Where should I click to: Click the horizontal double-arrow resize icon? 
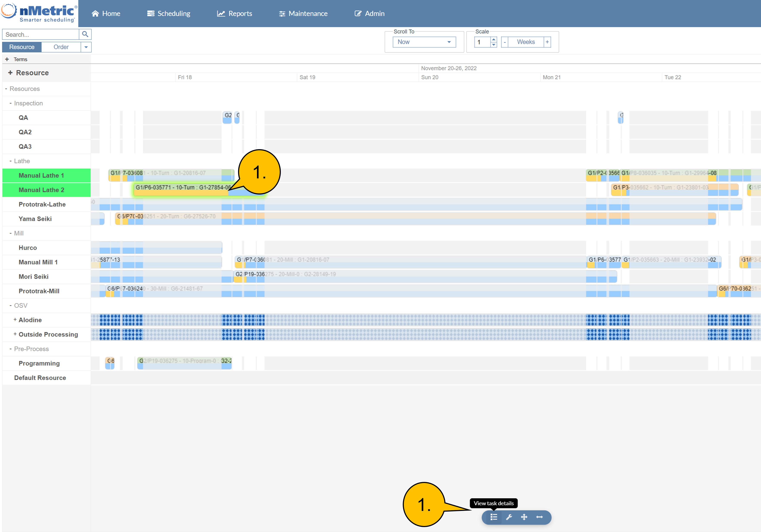point(539,517)
